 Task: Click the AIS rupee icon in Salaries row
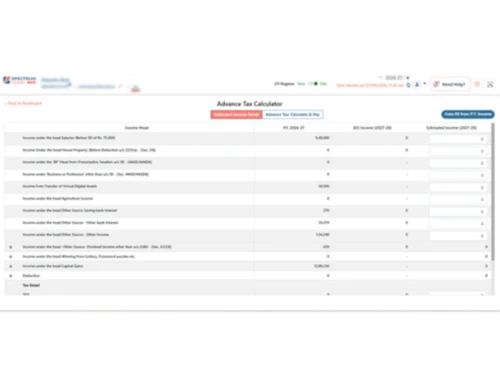407,138
